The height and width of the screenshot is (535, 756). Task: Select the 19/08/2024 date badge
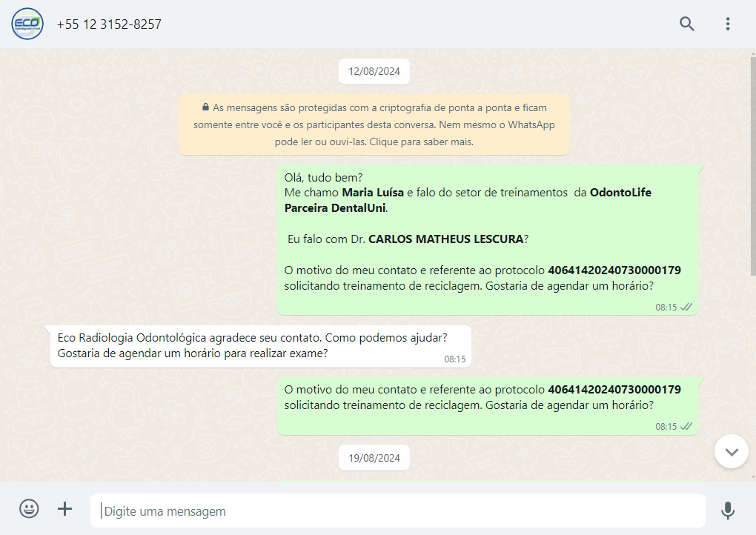(374, 458)
